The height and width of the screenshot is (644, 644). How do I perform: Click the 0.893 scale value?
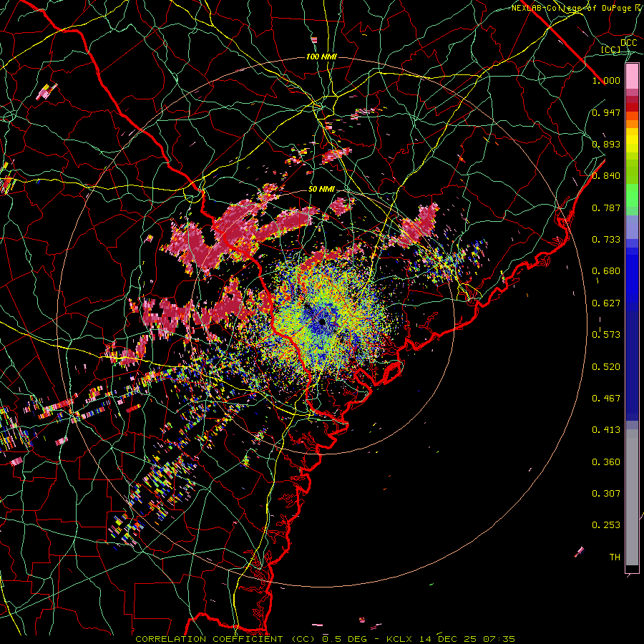[x=606, y=144]
